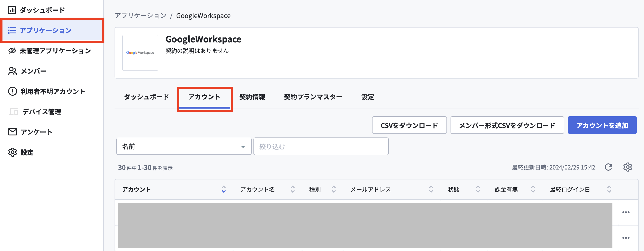Sort by 状態 column arrows
Image resolution: width=644 pixels, height=251 pixels.
[x=478, y=189]
